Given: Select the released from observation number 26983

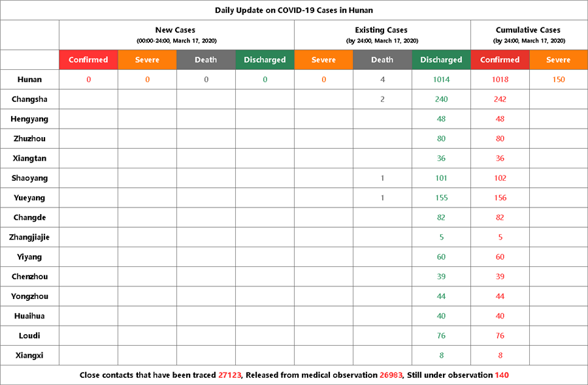Looking at the screenshot, I should coord(391,375).
